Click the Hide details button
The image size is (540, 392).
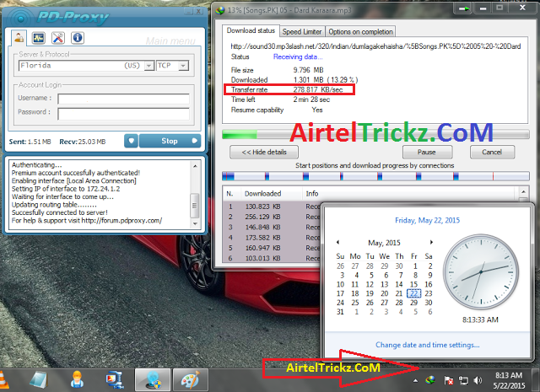pyautogui.click(x=264, y=152)
